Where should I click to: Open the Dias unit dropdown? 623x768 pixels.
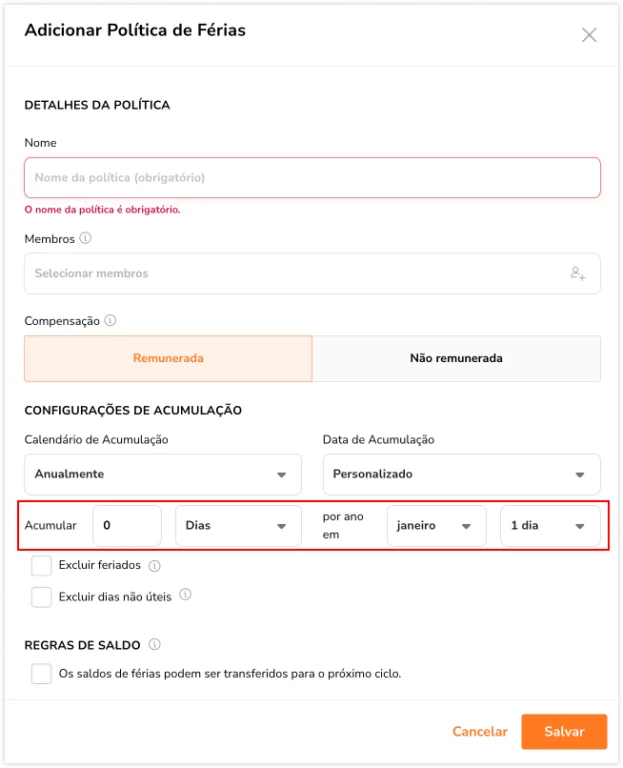(x=239, y=526)
